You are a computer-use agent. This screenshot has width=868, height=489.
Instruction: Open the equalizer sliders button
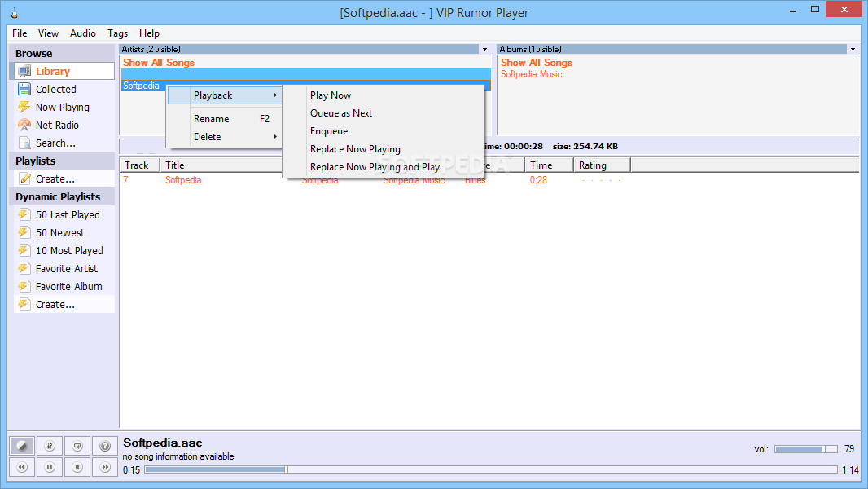click(x=50, y=446)
